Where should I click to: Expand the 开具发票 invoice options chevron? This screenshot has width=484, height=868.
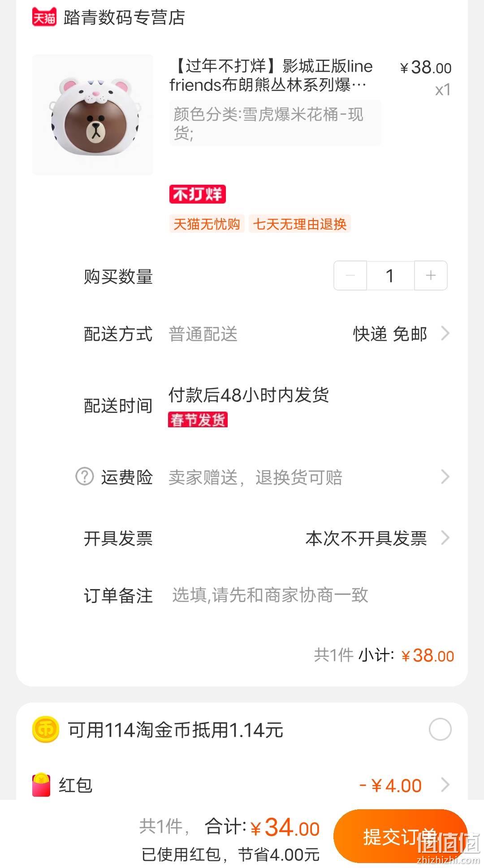(x=445, y=538)
